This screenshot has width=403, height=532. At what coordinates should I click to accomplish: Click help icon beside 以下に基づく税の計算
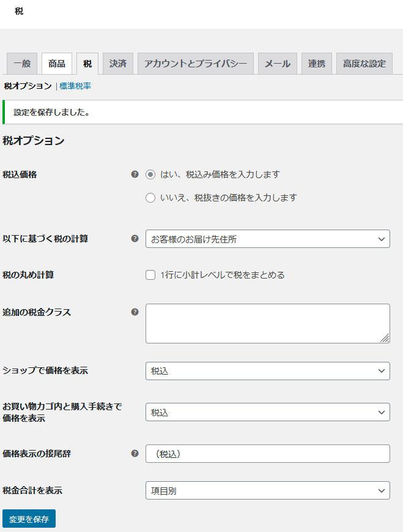coord(135,239)
